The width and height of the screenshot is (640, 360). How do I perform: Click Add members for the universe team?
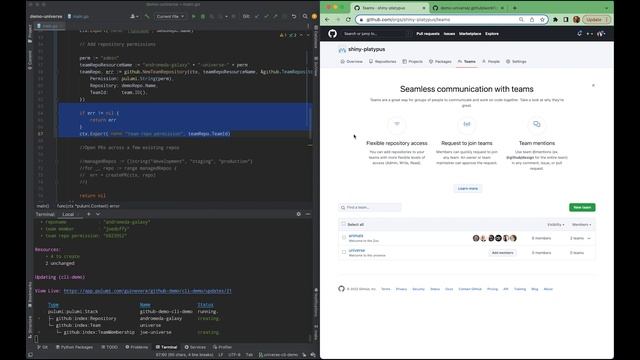click(502, 253)
